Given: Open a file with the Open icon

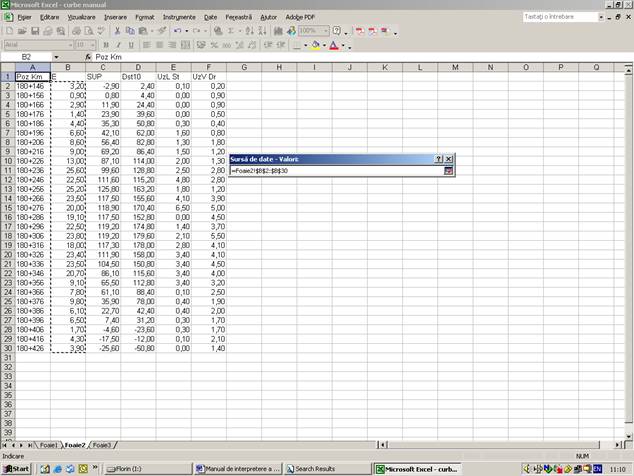Looking at the screenshot, I should click(21, 31).
